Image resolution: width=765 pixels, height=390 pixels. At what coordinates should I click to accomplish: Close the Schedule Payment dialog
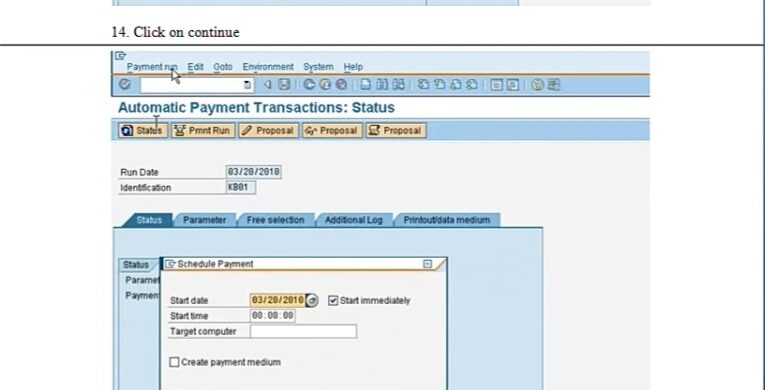[x=427, y=264]
